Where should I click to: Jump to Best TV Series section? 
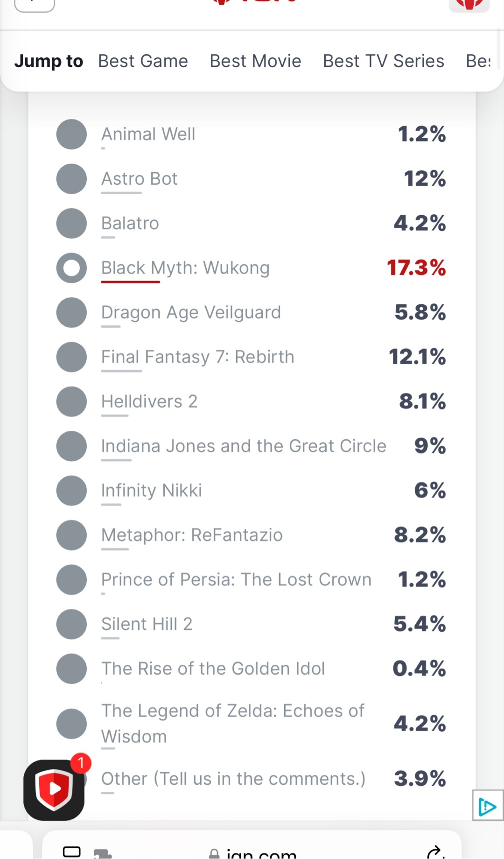384,61
